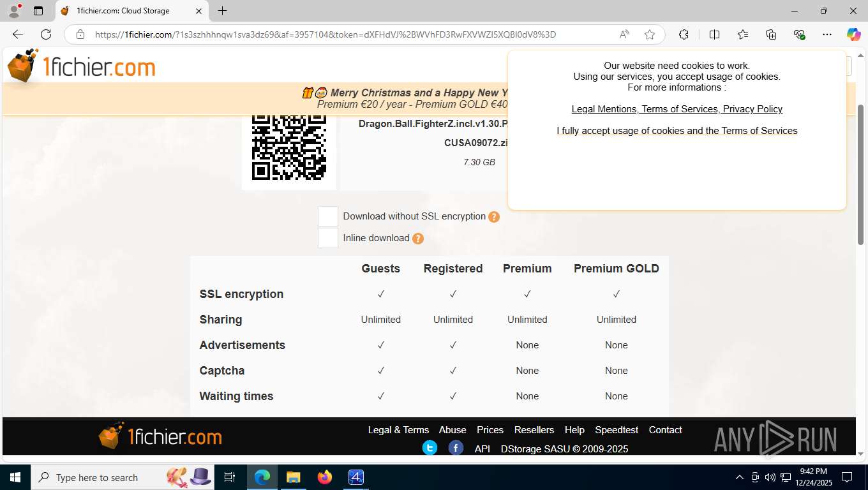The height and width of the screenshot is (490, 868).
Task: Open the Edge profile avatar icon
Action: pos(14,11)
